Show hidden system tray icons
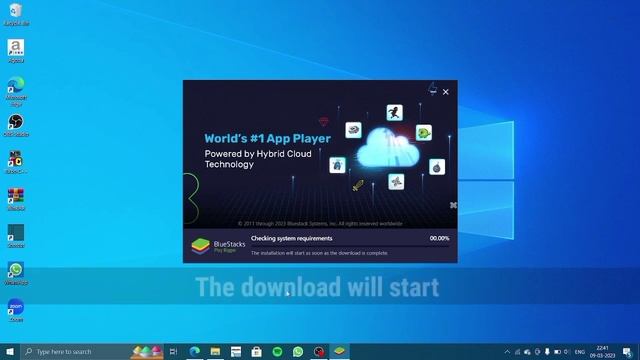This screenshot has height=360, width=640. [x=507, y=351]
